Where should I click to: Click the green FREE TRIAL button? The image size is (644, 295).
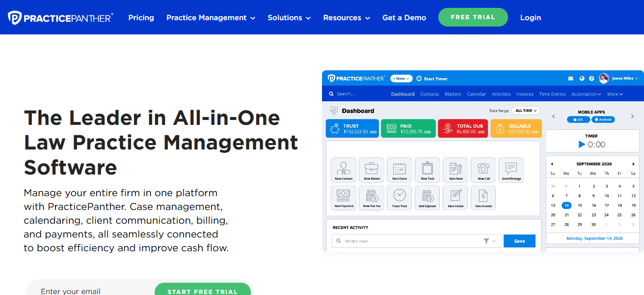(473, 17)
